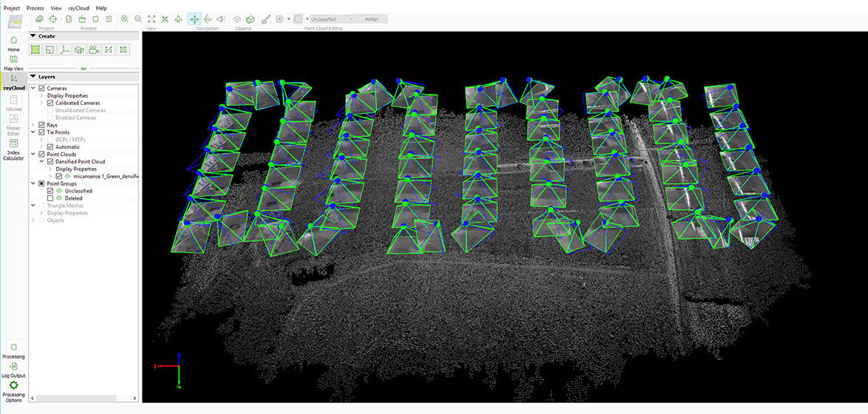
Task: Expand the Rays layer tree node
Action: click(33, 125)
